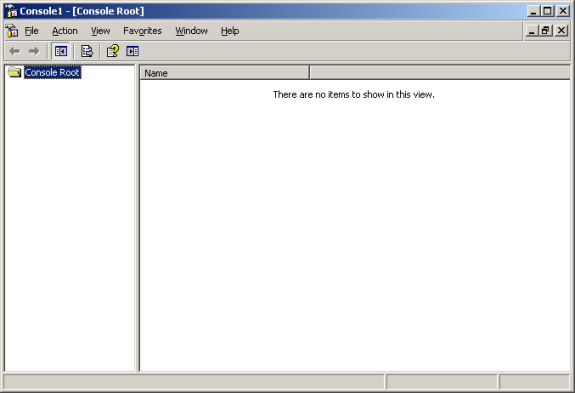Restore down the inner child window
This screenshot has width=575, height=393.
point(545,30)
